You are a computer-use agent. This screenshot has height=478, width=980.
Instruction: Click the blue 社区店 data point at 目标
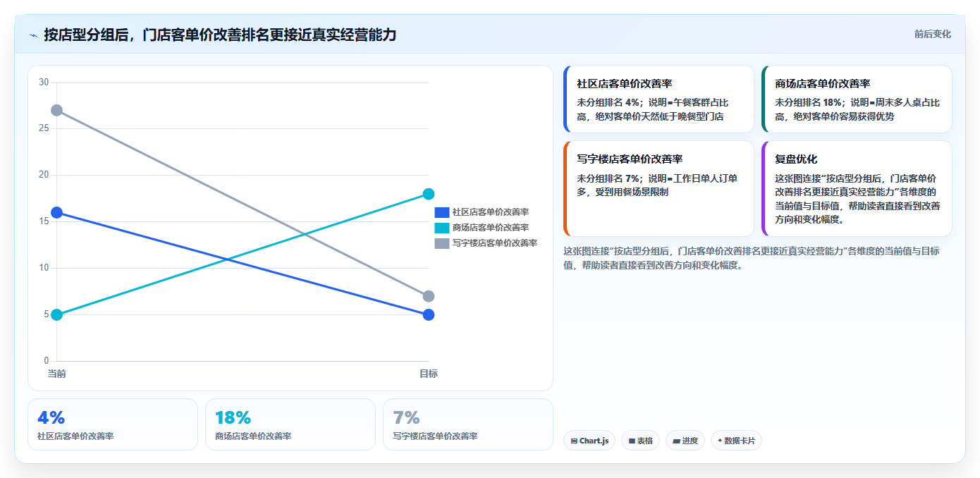pyautogui.click(x=429, y=314)
